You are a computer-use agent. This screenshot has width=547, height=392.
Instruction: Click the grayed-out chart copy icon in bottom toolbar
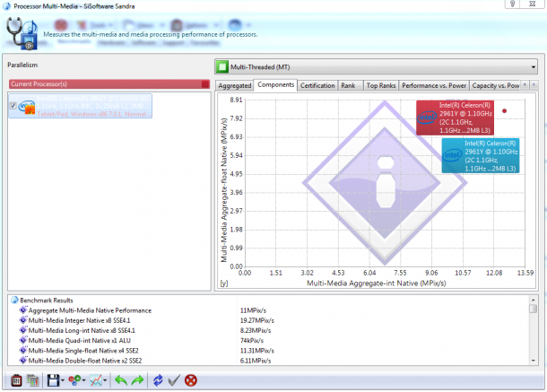pyautogui.click(x=33, y=380)
